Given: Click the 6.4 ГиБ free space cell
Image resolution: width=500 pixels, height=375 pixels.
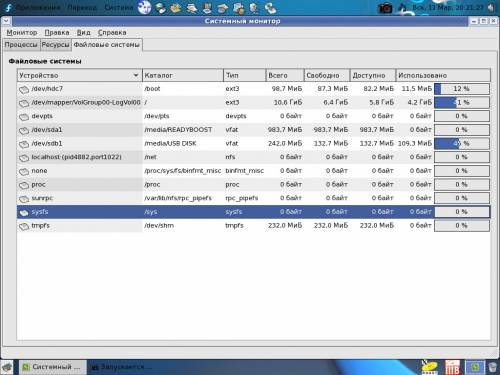Looking at the screenshot, I should coord(335,102).
